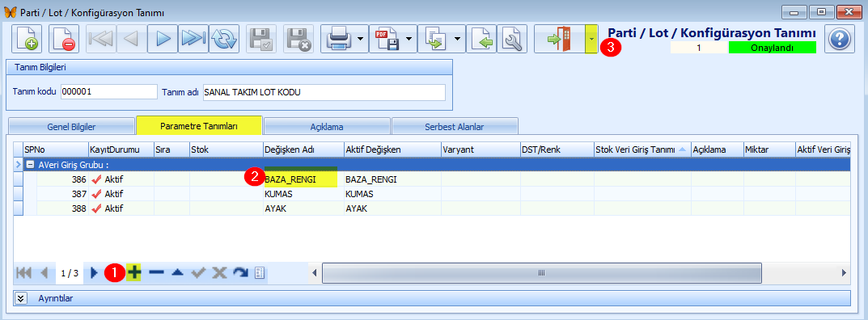Image resolution: width=868 pixels, height=320 pixels.
Task: Click the BAZA_RENGI cell under Aktif Değişken
Action: (392, 179)
